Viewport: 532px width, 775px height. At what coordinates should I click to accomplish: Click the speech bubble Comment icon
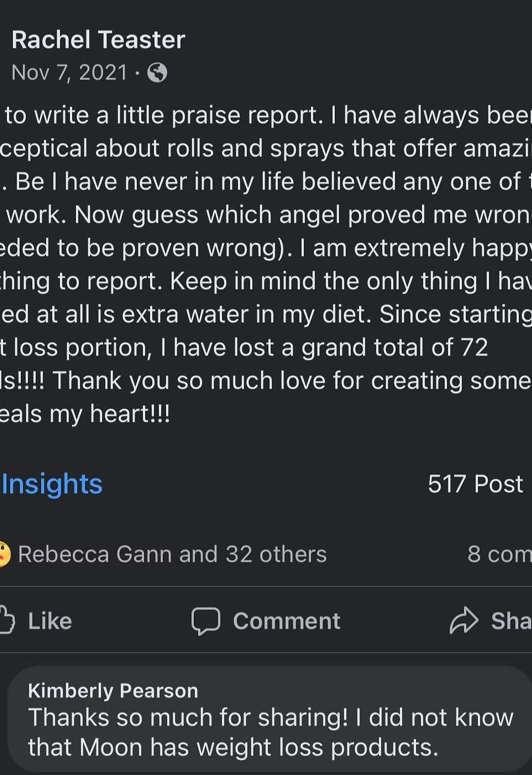206,621
